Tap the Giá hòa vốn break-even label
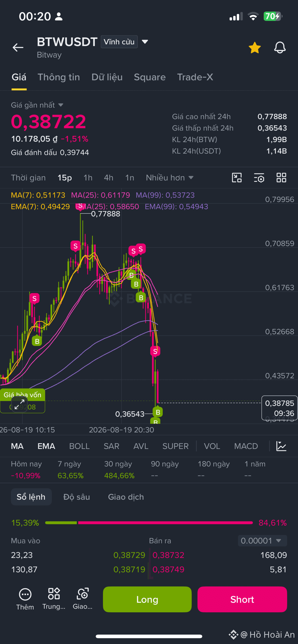298x644 pixels. 22,395
